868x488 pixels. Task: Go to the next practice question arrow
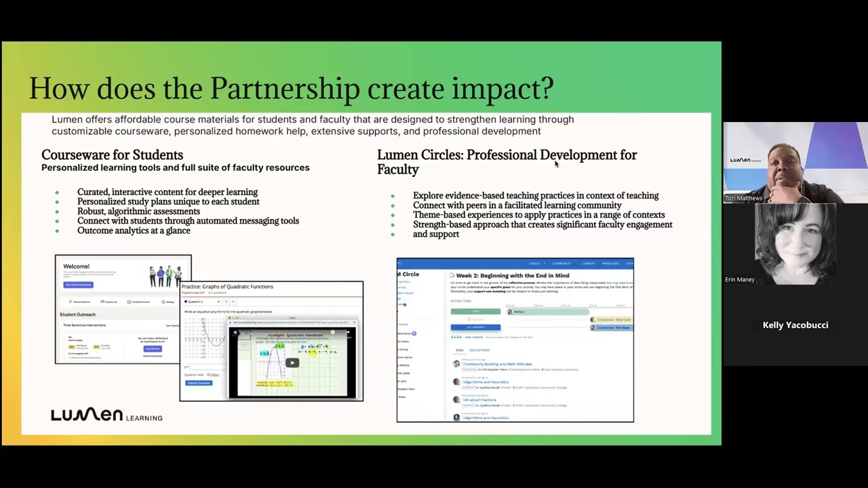click(233, 302)
